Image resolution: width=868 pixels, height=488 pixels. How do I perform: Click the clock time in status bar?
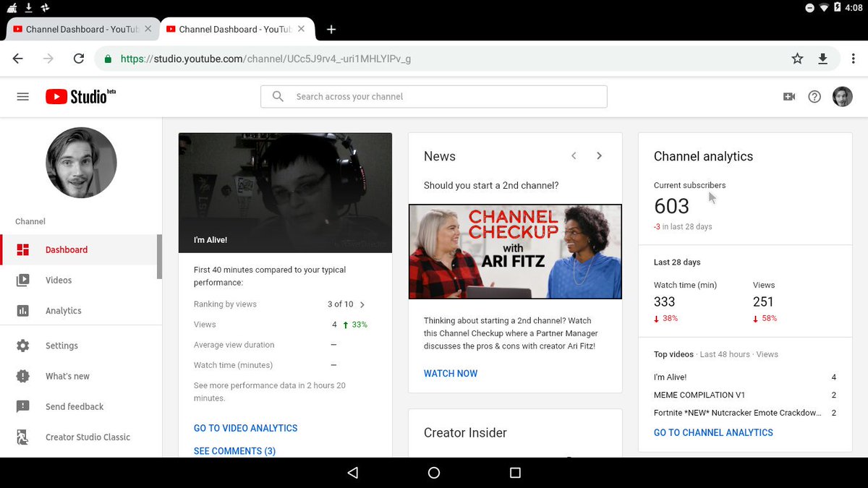(x=854, y=7)
